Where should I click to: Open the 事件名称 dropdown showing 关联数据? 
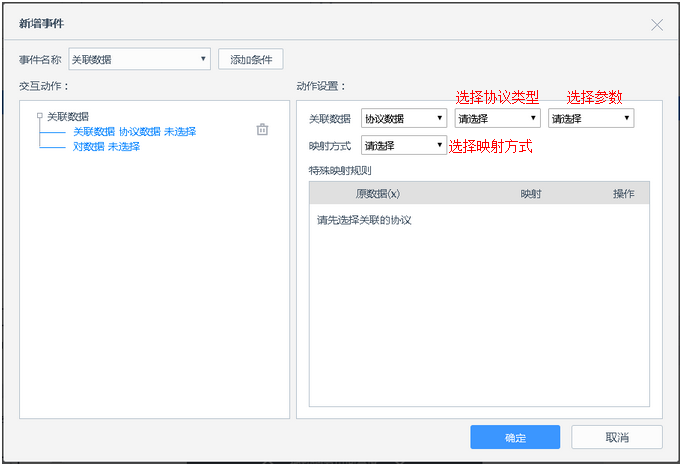tap(139, 59)
